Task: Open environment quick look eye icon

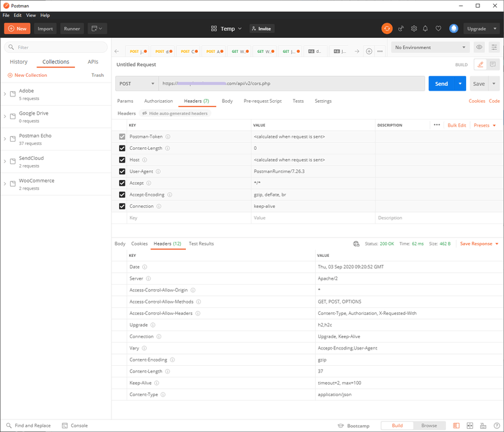Action: 479,47
